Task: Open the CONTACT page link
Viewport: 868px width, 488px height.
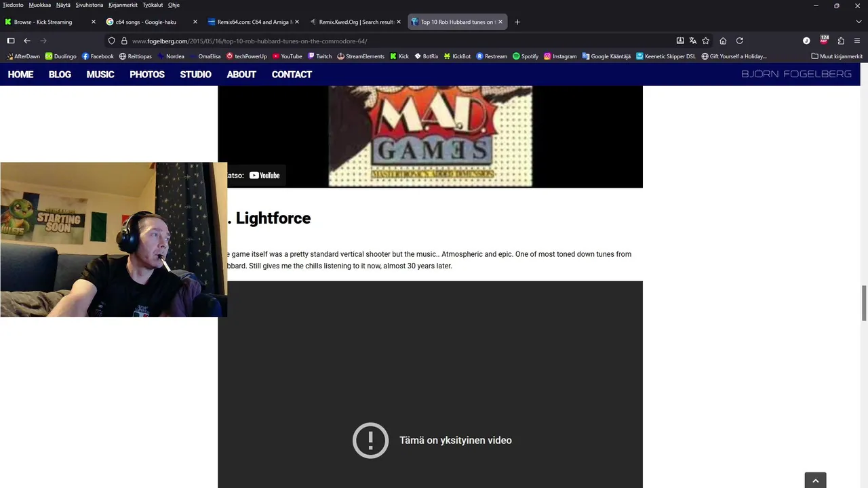Action: (292, 75)
